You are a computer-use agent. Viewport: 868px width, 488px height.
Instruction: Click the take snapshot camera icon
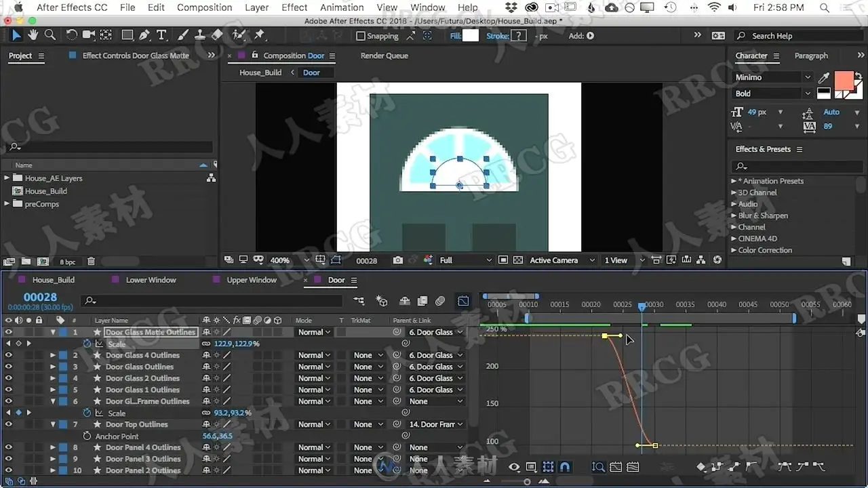[398, 260]
